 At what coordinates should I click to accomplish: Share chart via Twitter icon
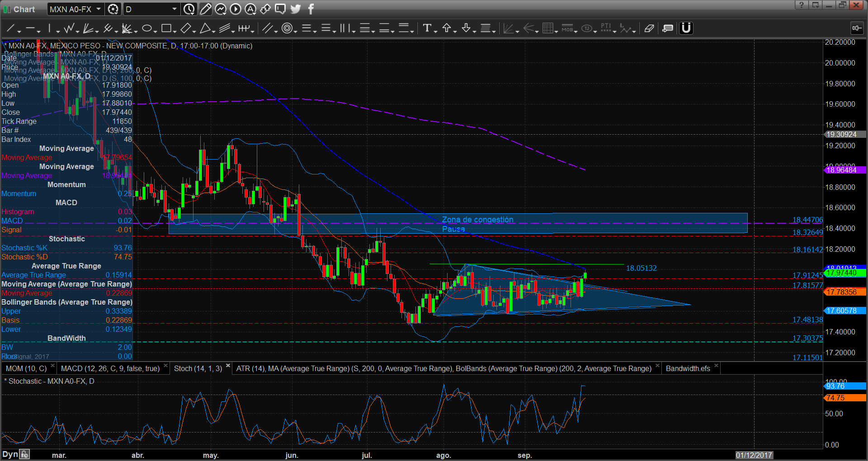tap(296, 9)
